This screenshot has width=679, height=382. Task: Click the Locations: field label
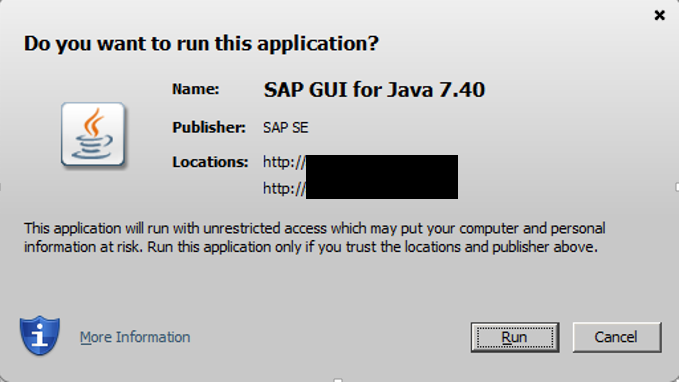coord(210,162)
